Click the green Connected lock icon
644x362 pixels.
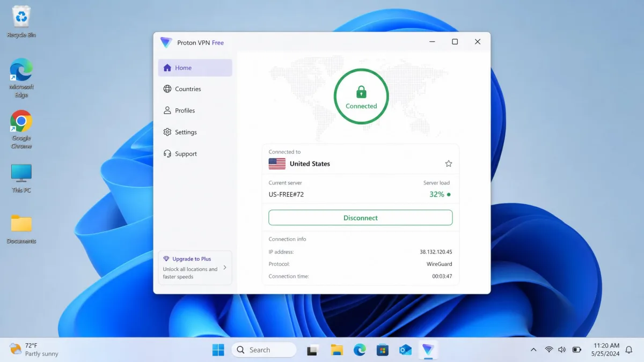(361, 92)
